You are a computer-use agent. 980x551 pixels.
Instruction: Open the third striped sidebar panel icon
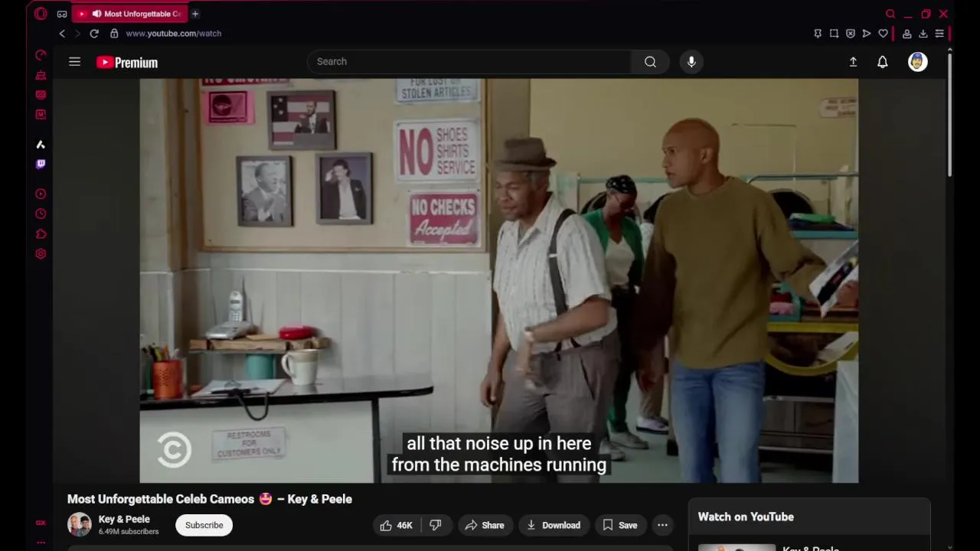pyautogui.click(x=41, y=95)
